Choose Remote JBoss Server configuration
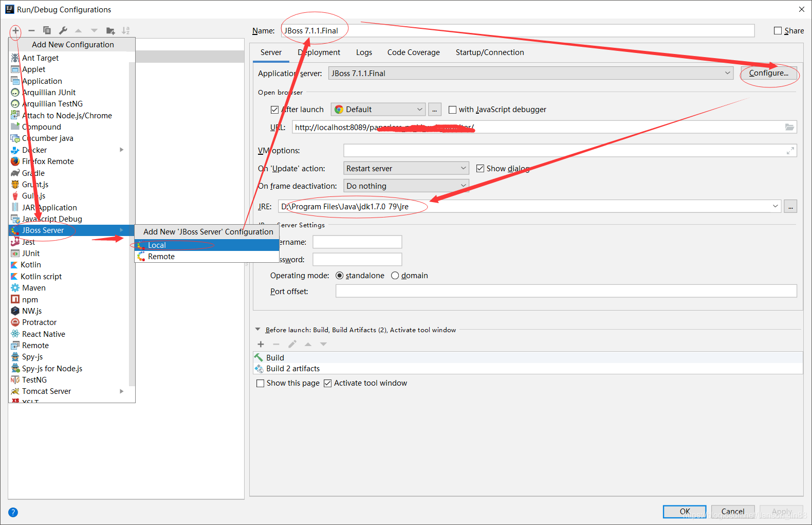 pyautogui.click(x=207, y=257)
